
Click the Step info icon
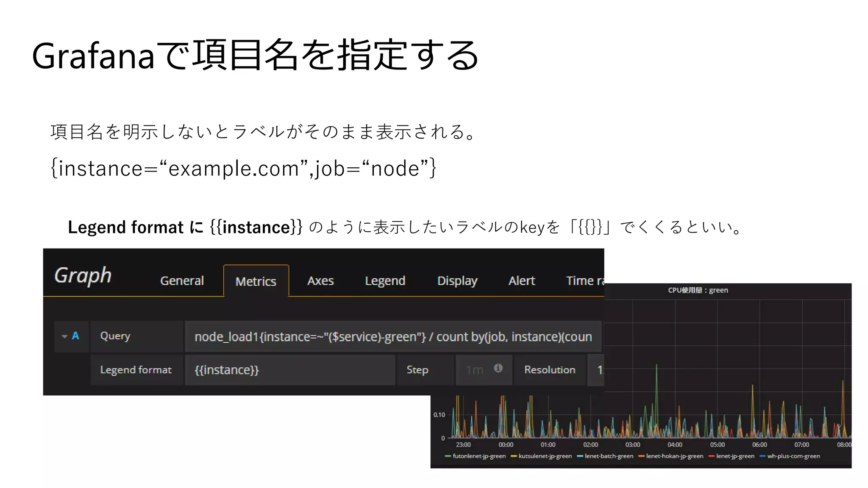(x=498, y=368)
